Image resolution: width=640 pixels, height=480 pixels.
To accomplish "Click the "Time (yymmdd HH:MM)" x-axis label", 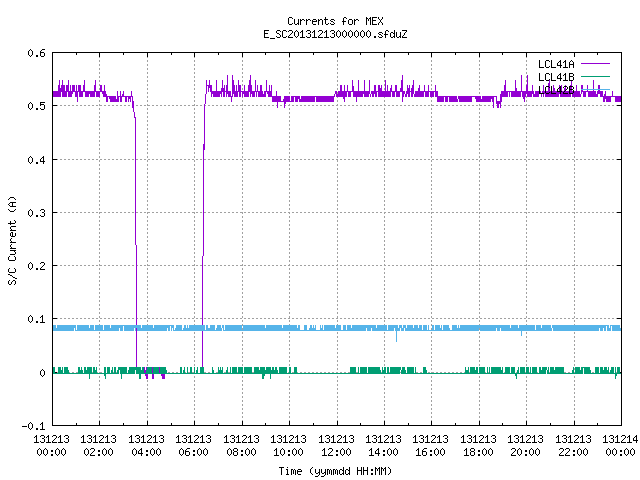I will (x=335, y=471).
